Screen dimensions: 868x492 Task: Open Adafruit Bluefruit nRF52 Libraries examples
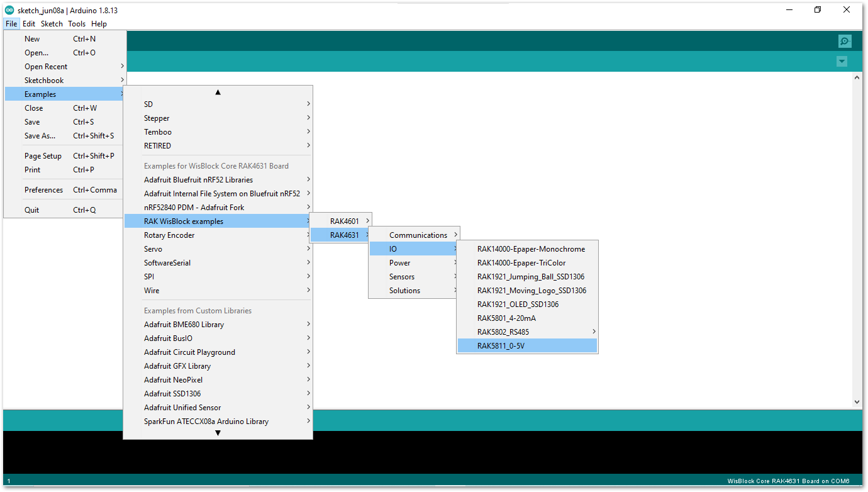(x=218, y=180)
